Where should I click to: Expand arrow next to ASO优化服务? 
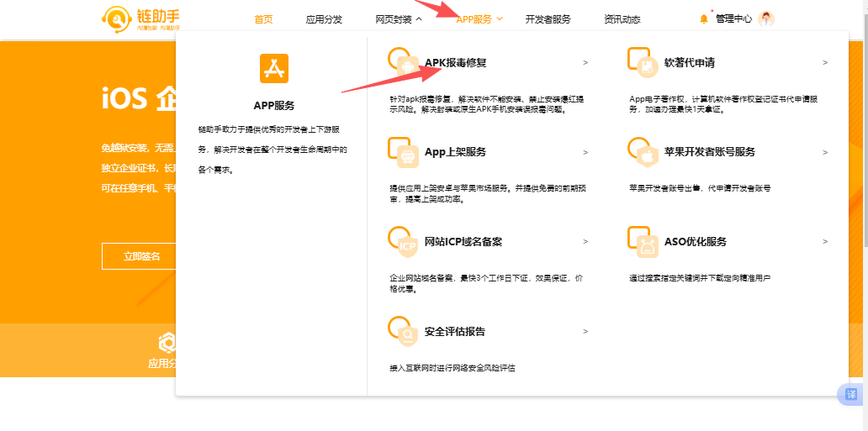825,242
